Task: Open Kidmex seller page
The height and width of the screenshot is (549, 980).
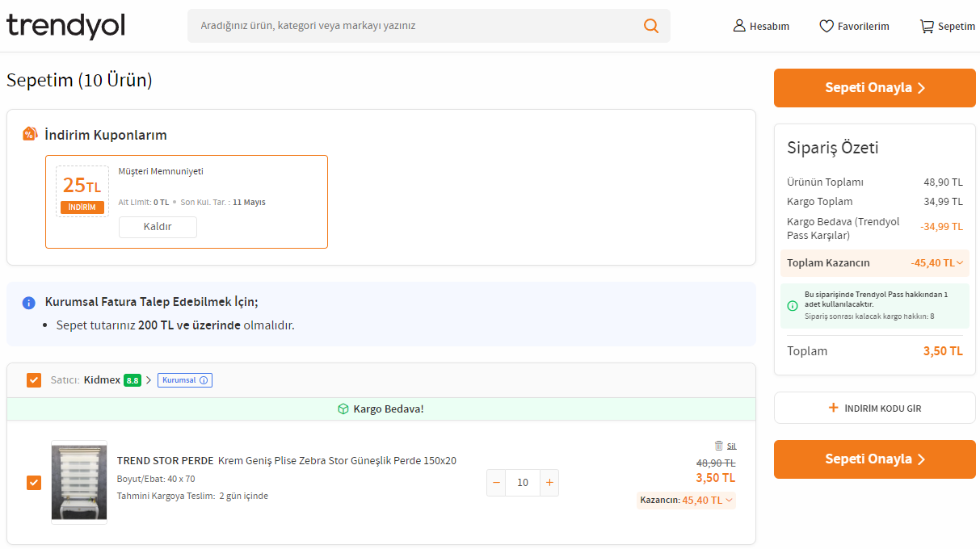Action: tap(102, 380)
